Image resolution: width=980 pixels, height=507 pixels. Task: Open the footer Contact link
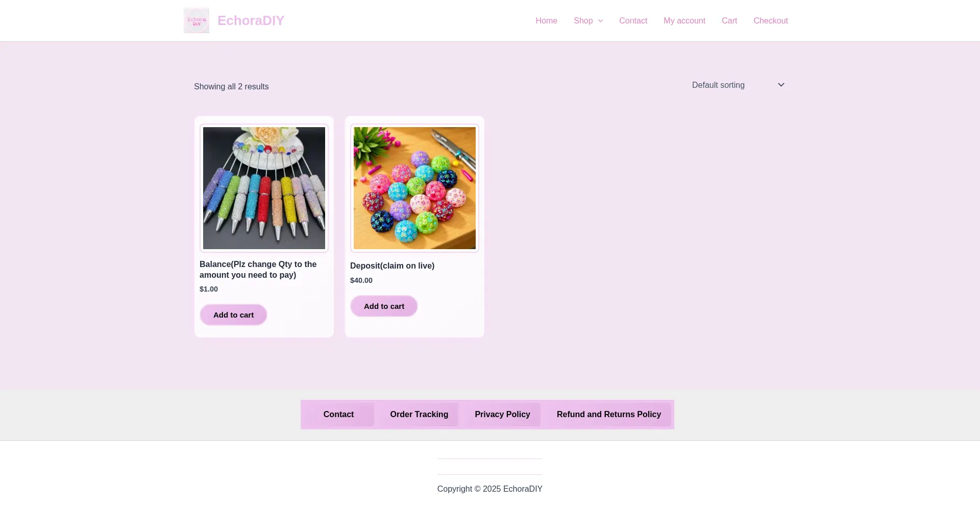click(x=338, y=415)
